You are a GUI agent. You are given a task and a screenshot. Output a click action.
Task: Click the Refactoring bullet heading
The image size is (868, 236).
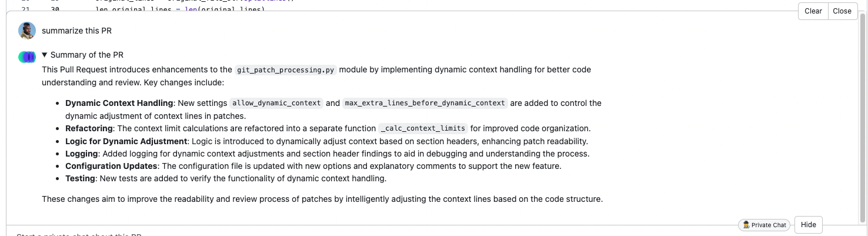(x=89, y=128)
